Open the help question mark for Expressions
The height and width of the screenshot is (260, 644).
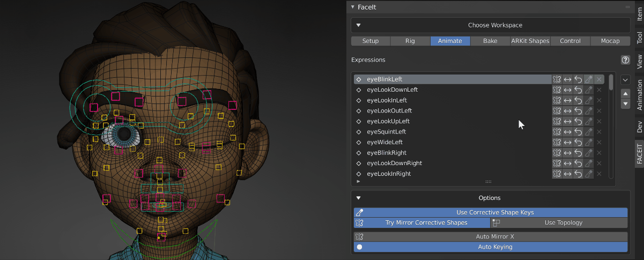[625, 60]
